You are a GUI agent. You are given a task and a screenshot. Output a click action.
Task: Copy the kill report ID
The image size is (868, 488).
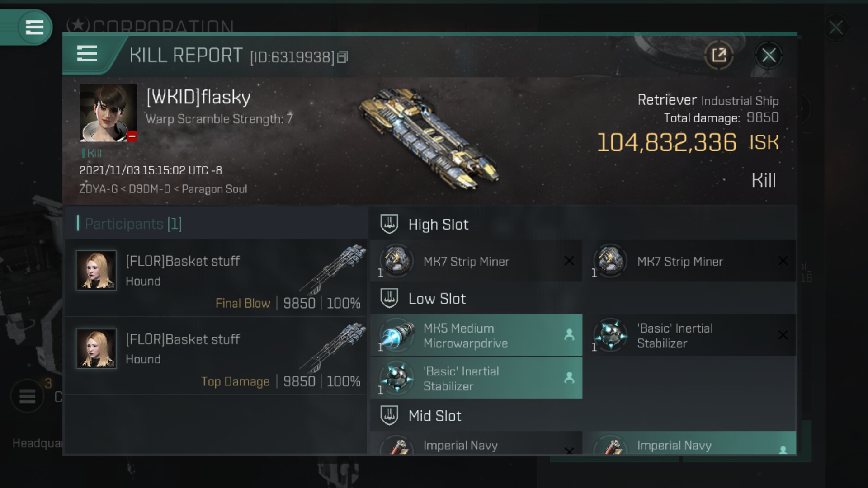click(x=343, y=57)
